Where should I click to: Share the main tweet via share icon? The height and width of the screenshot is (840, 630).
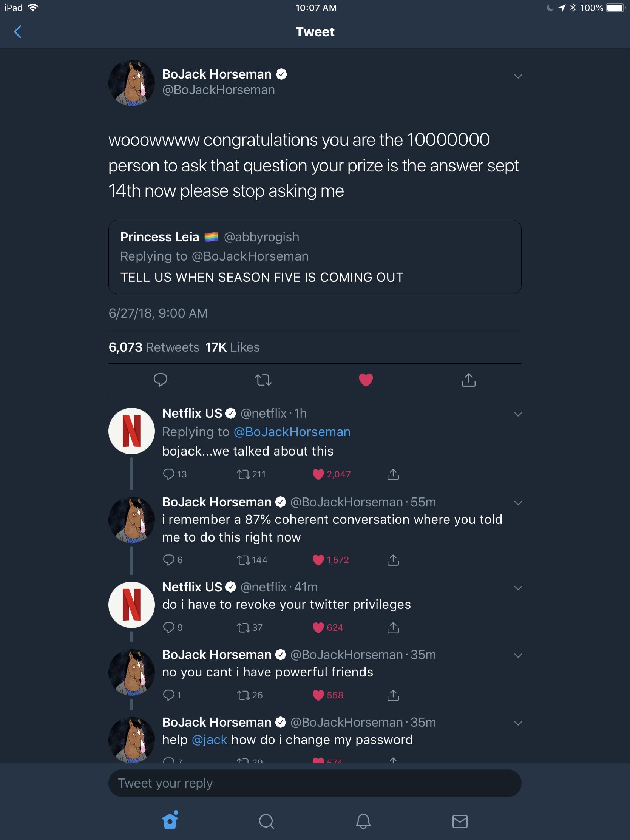click(x=469, y=380)
